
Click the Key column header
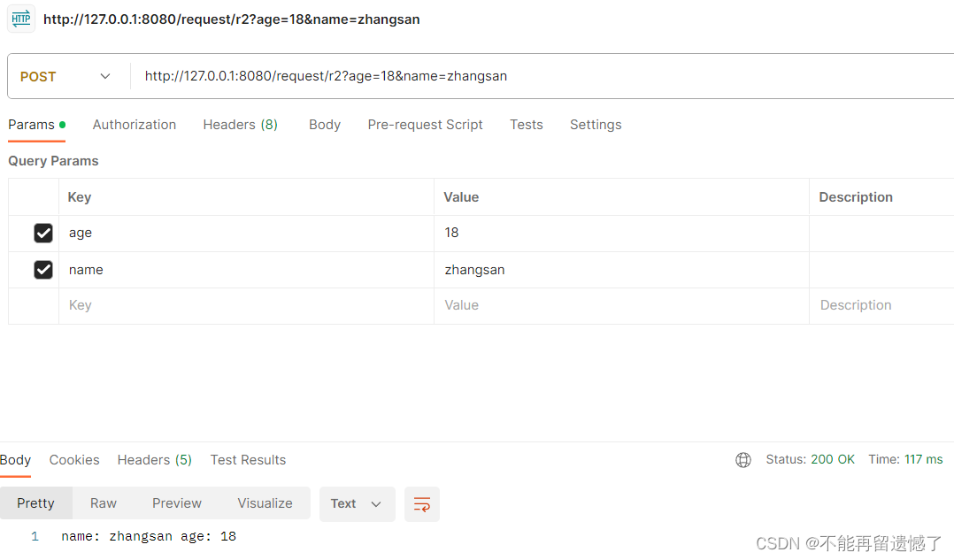80,197
